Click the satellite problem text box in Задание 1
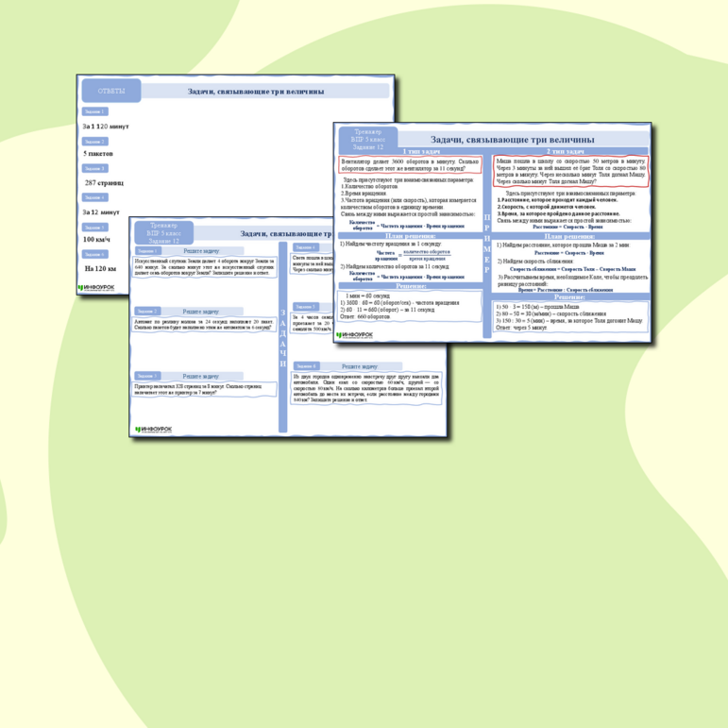Viewport: 728px width, 728px height. pos(202,266)
